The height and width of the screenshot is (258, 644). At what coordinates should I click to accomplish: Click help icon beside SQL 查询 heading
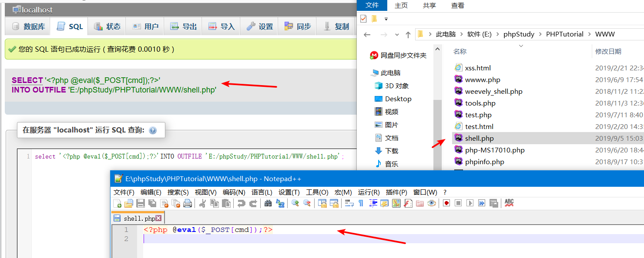(153, 130)
